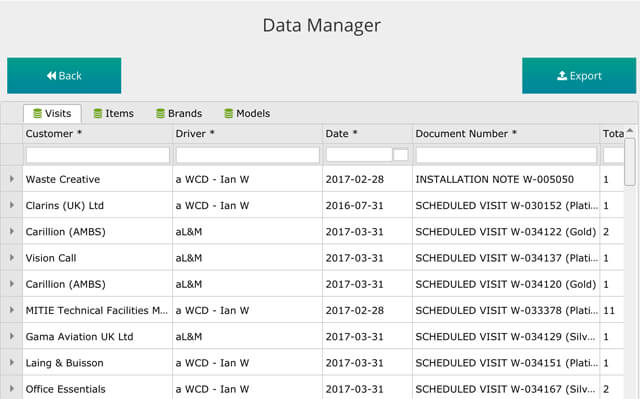Expand the Waste Creative row

pos(12,179)
